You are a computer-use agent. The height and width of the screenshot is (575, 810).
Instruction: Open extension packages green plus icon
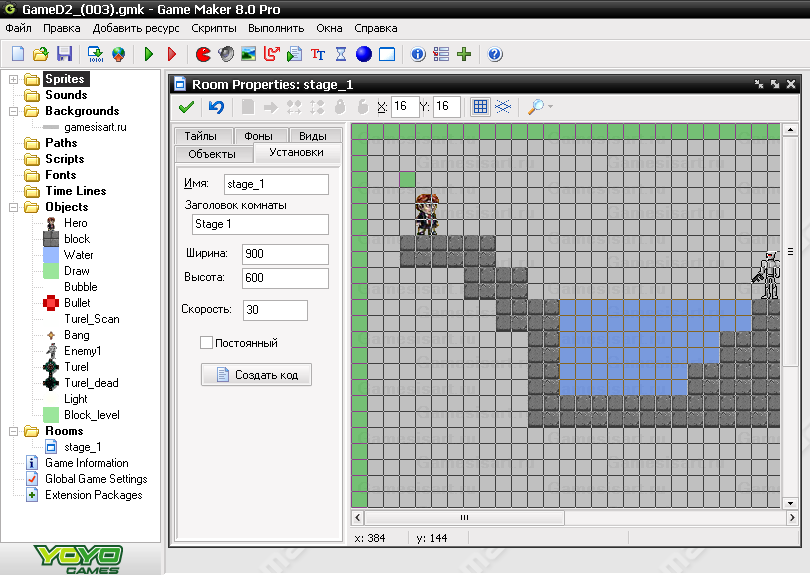(x=464, y=54)
